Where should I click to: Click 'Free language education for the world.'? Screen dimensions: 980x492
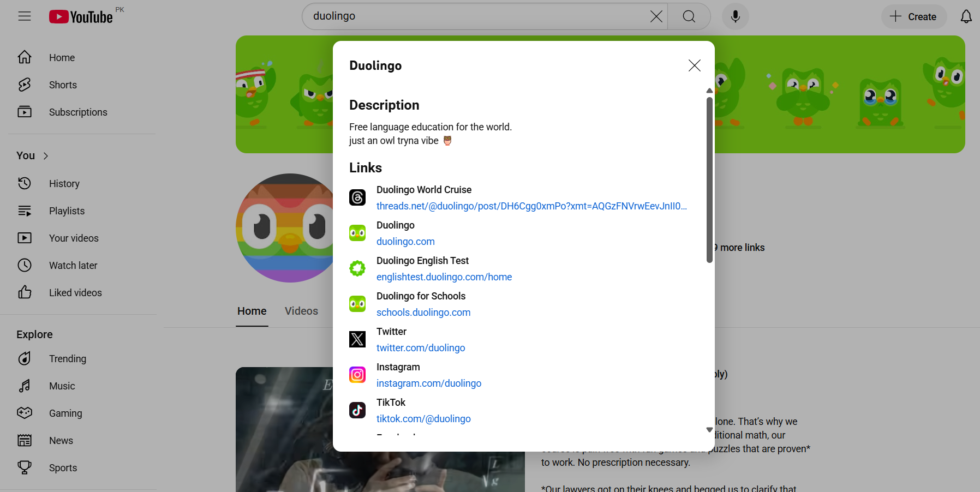[431, 127]
